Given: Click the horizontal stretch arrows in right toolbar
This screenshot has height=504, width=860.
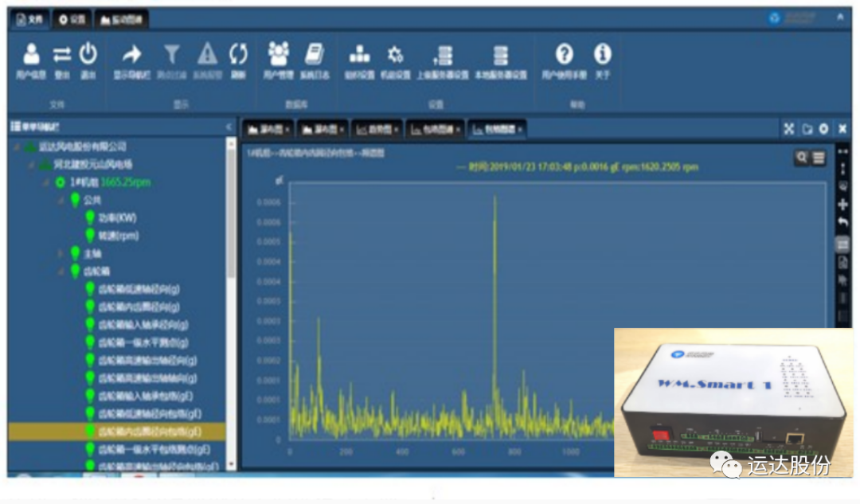Looking at the screenshot, I should (843, 151).
